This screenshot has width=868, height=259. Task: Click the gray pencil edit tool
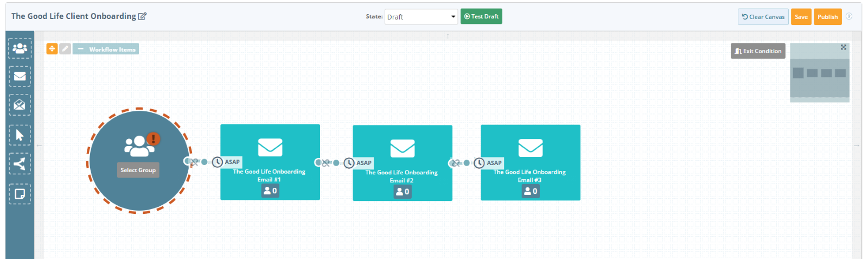click(x=65, y=49)
